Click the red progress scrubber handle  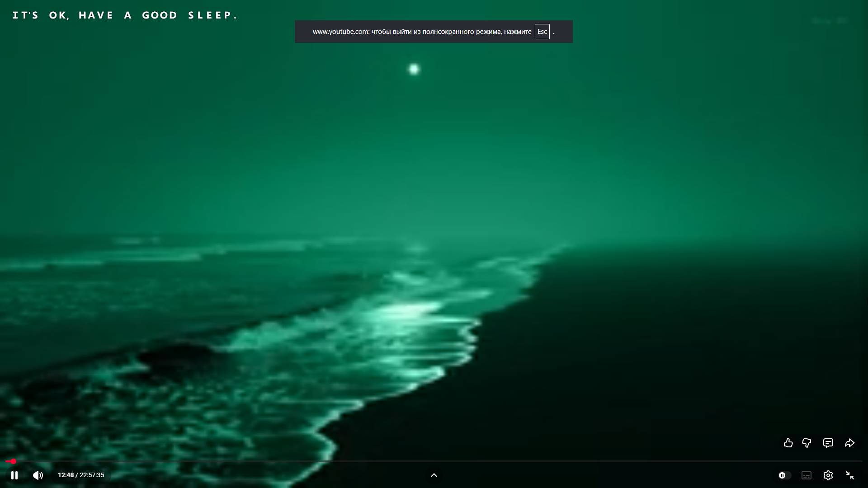(x=14, y=461)
